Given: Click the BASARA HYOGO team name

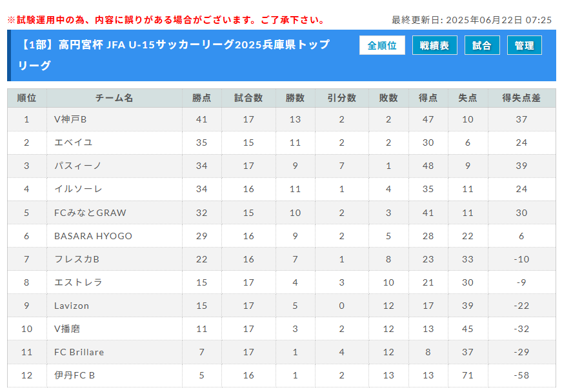Looking at the screenshot, I should coord(93,236).
